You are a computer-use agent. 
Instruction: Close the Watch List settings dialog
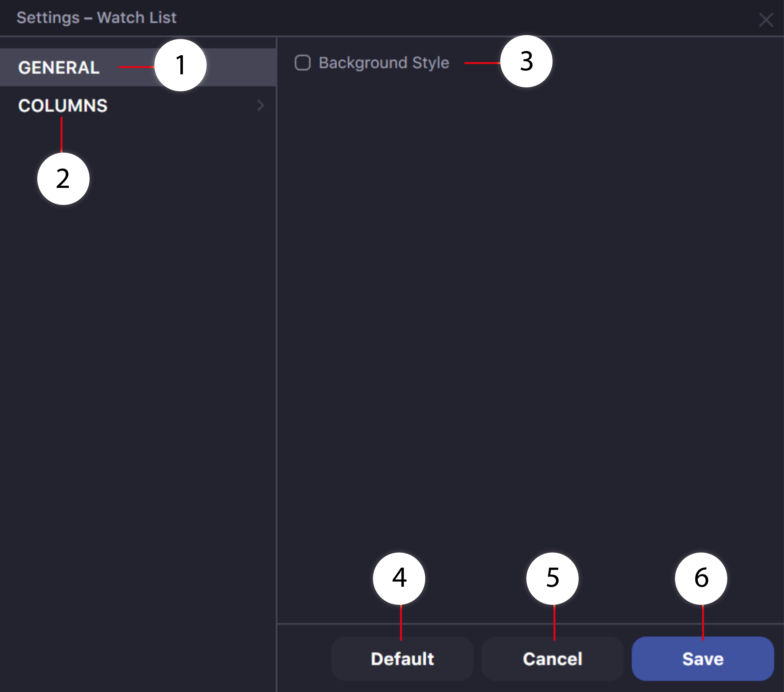tap(766, 20)
